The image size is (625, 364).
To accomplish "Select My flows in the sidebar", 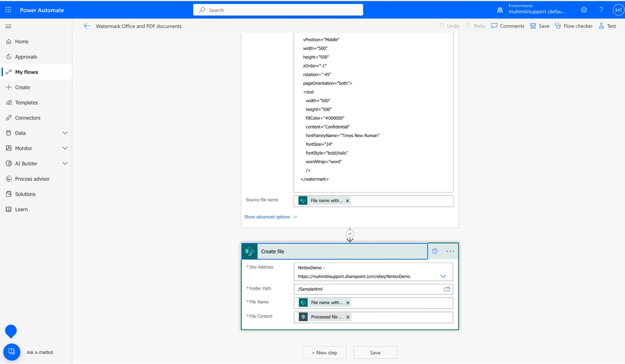I will click(28, 72).
